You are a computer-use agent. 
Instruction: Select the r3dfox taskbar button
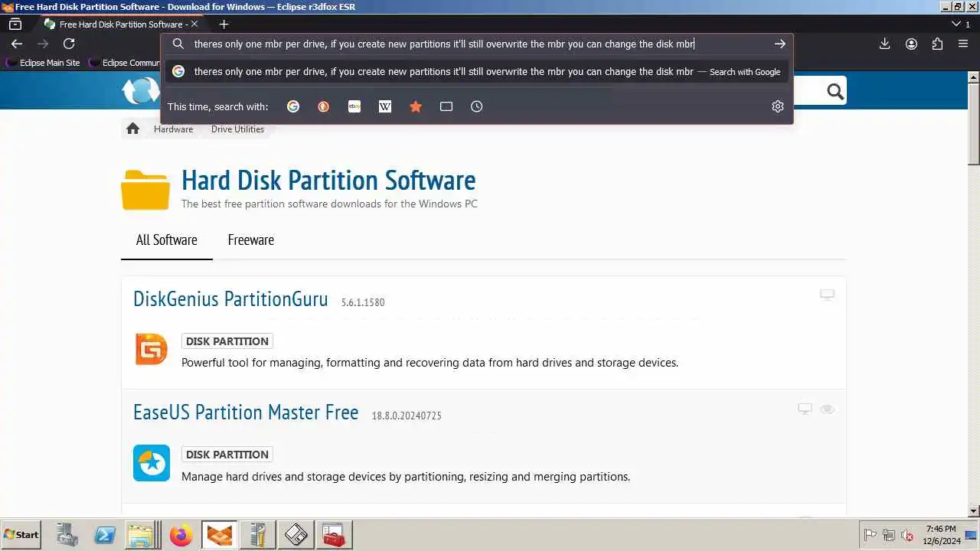click(219, 534)
